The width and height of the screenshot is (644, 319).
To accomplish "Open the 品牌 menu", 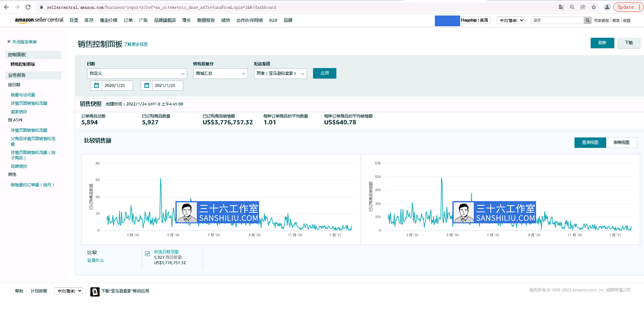I will coord(288,21).
